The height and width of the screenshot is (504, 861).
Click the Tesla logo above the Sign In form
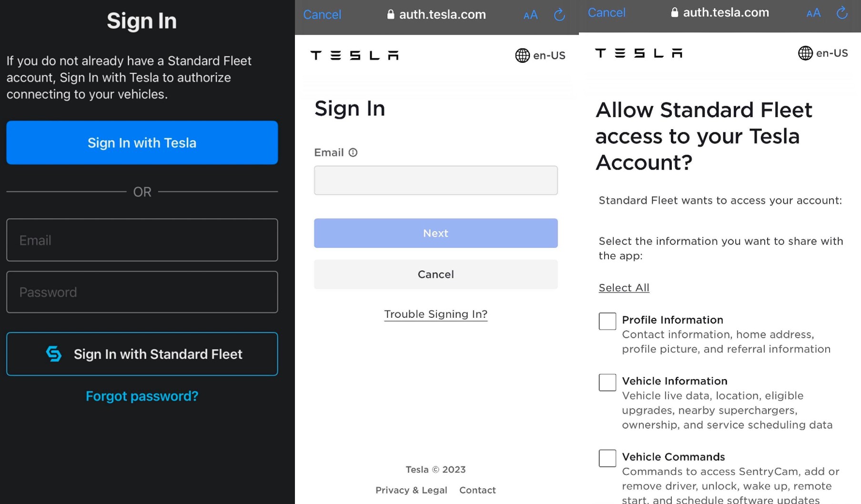click(x=355, y=55)
